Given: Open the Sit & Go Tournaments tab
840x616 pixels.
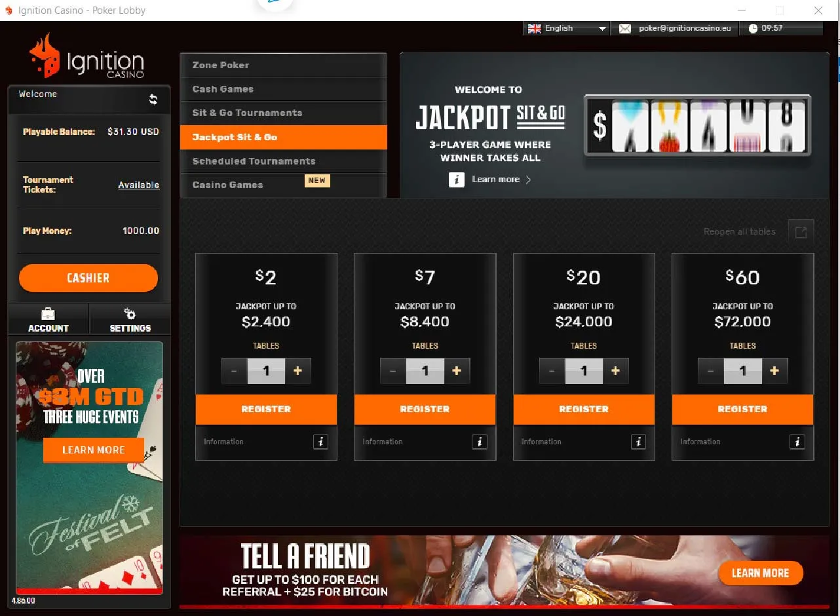Looking at the screenshot, I should (283, 113).
